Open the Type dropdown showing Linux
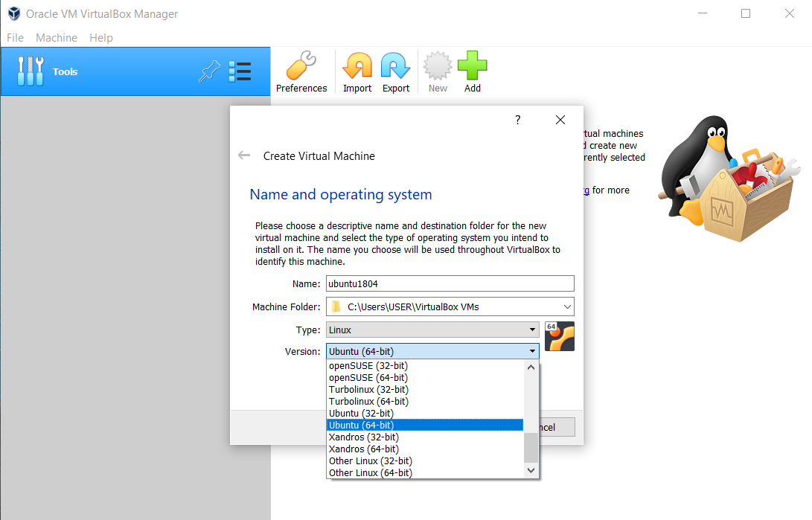 [532, 330]
